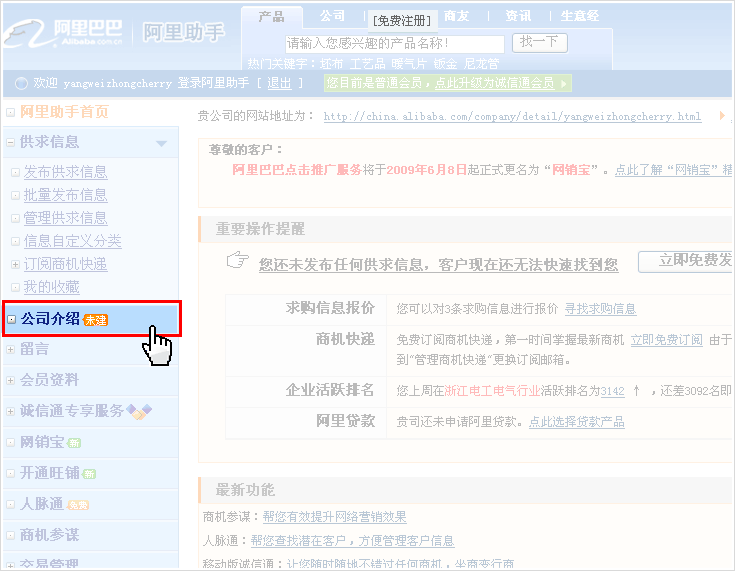Expand the 留言 section
The width and height of the screenshot is (735, 571).
(x=10, y=349)
